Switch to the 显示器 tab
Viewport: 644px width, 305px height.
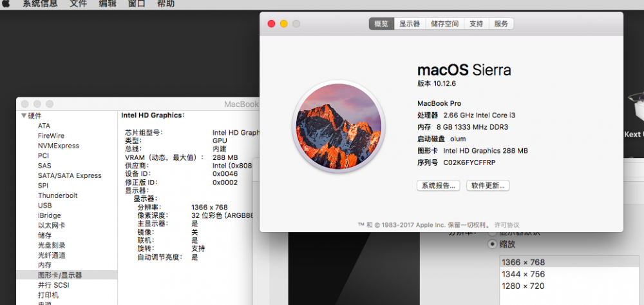click(x=410, y=24)
